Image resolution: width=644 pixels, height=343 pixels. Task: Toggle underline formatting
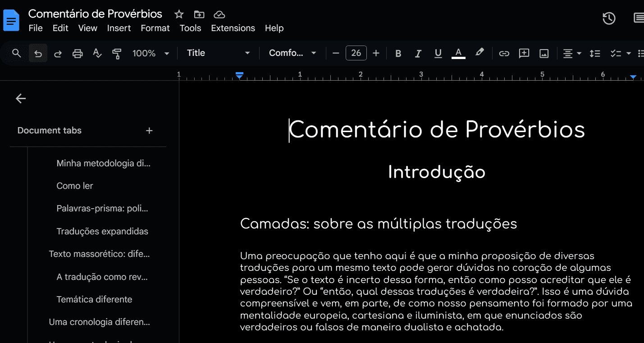(438, 54)
